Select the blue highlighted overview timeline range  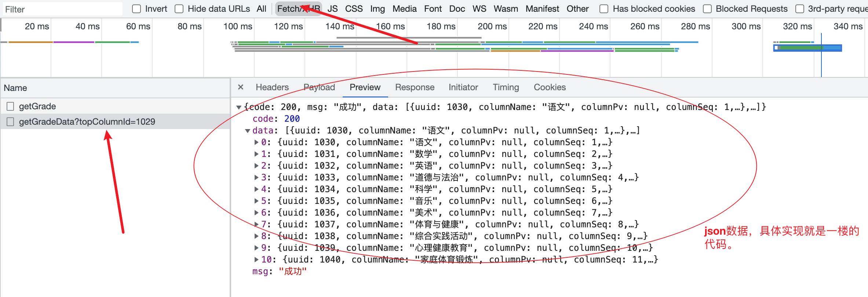[x=807, y=48]
